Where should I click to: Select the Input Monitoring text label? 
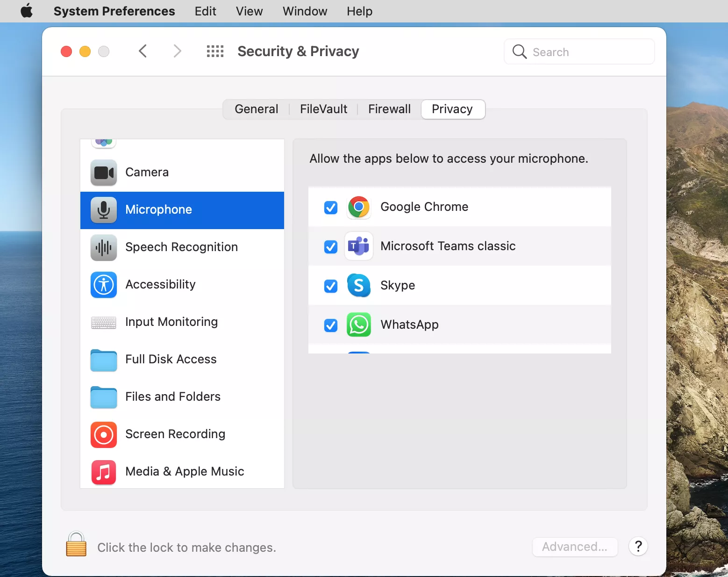[171, 322]
